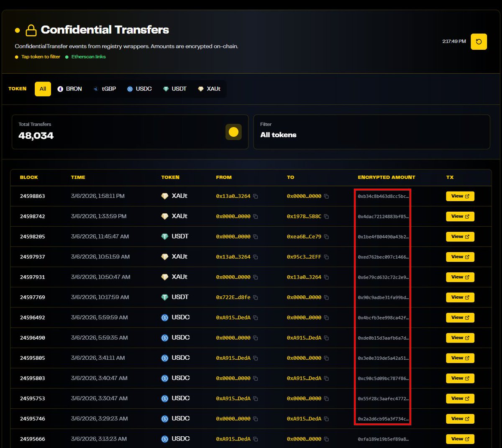Open View link for block 24597769
502x448 pixels.
460,297
